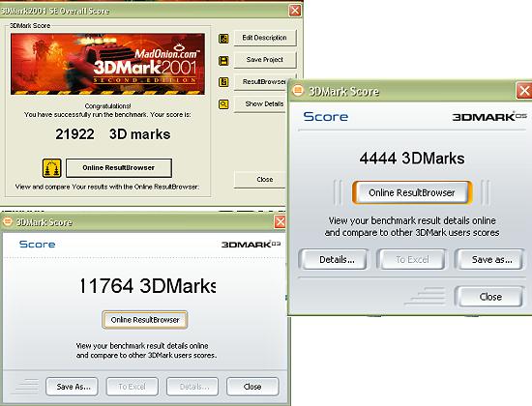The width and height of the screenshot is (532, 406).
Task: Click the yellow Online ResultBrowser icon in 3DMark2001
Action: pyautogui.click(x=52, y=168)
